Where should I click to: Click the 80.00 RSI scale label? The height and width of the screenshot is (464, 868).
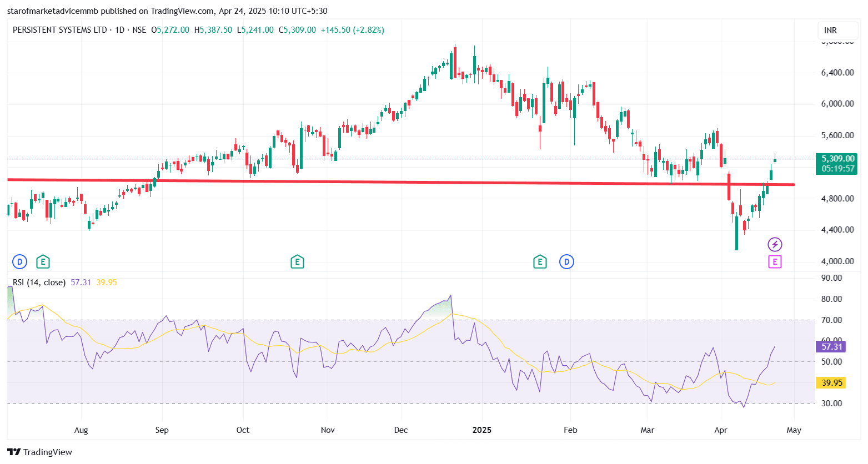coord(831,299)
